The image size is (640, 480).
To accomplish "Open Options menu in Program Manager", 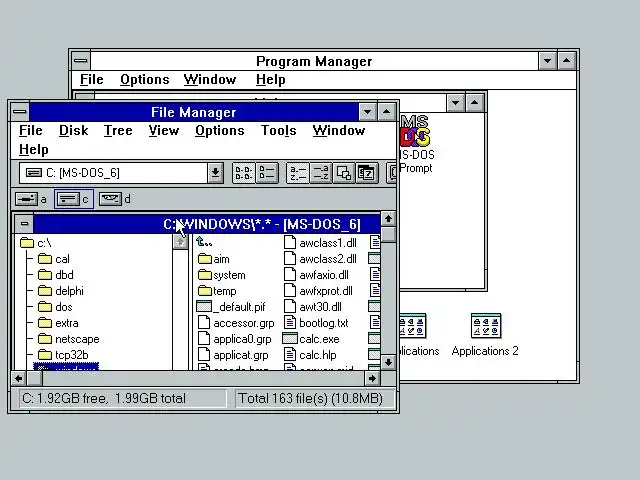I will tap(144, 80).
